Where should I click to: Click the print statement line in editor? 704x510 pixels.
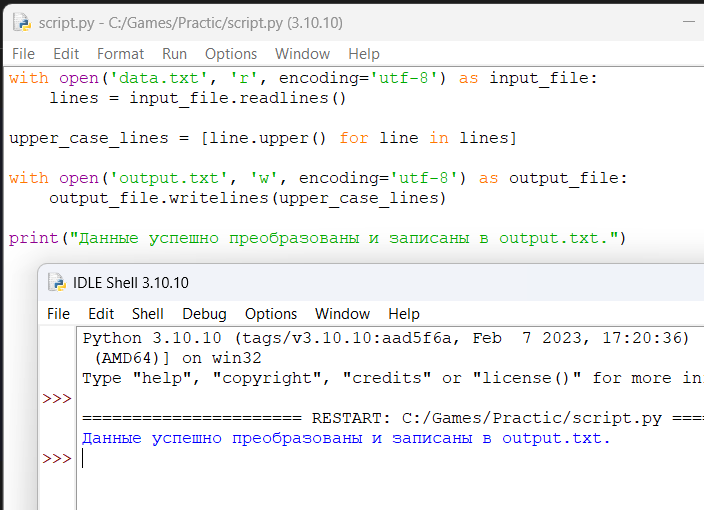(316, 238)
